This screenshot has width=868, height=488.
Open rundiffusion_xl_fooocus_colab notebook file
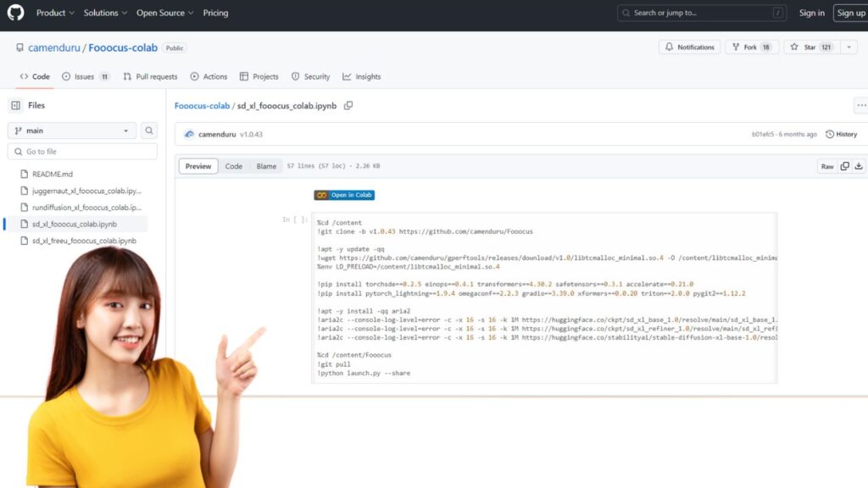[x=87, y=208]
